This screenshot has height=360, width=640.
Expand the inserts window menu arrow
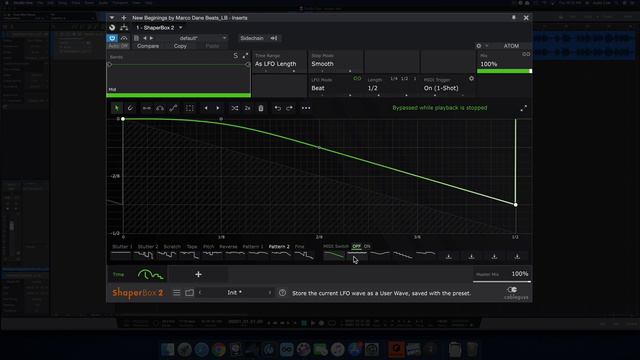(112, 18)
